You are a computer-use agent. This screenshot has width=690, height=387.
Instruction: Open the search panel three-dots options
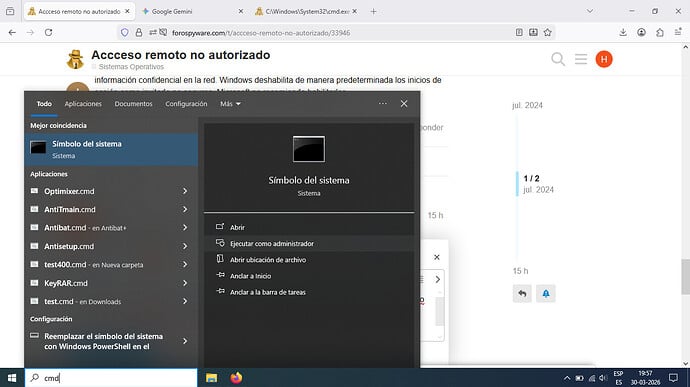pyautogui.click(x=383, y=103)
